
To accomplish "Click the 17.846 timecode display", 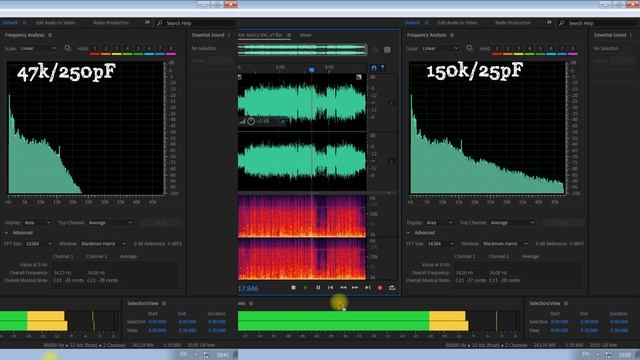I will pos(248,289).
